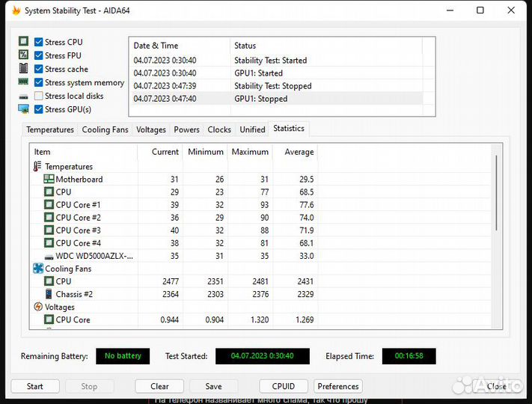Viewport: 532px width, 404px height.
Task: Switch to the Temperatures tab
Action: [x=50, y=129]
